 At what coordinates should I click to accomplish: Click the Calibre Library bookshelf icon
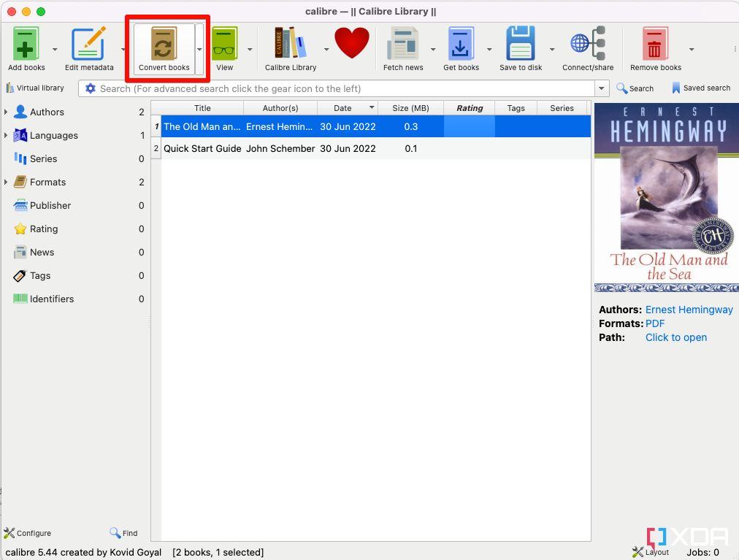tap(291, 43)
